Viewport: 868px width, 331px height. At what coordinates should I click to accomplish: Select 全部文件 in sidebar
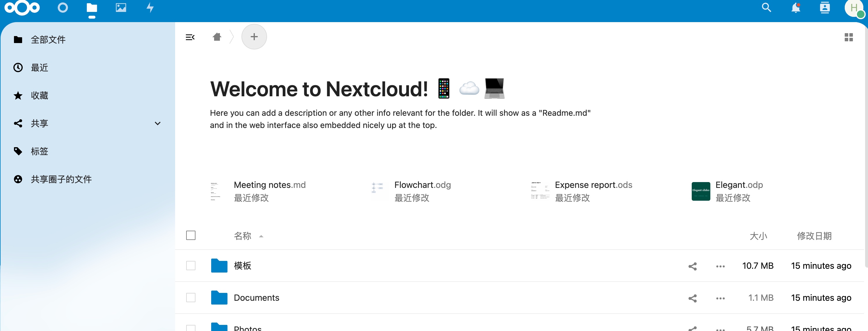click(x=88, y=40)
